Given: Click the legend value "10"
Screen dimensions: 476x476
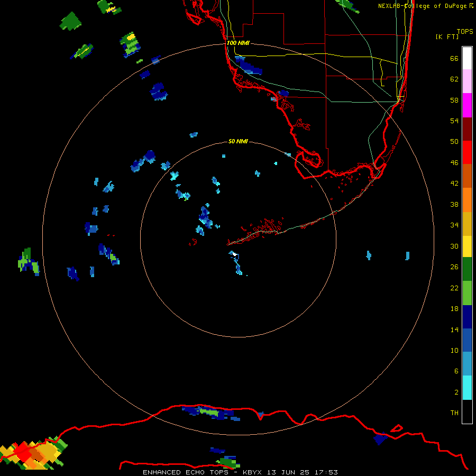Looking at the screenshot, I should [x=454, y=350].
